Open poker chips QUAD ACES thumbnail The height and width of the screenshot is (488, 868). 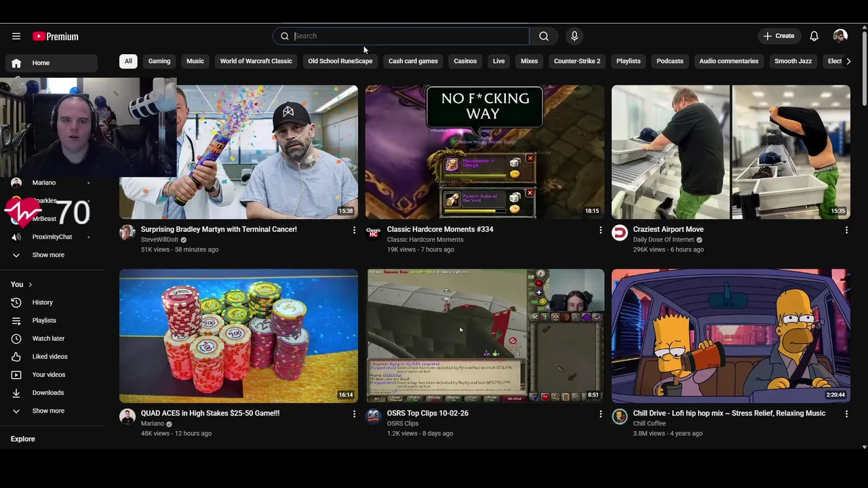[239, 336]
